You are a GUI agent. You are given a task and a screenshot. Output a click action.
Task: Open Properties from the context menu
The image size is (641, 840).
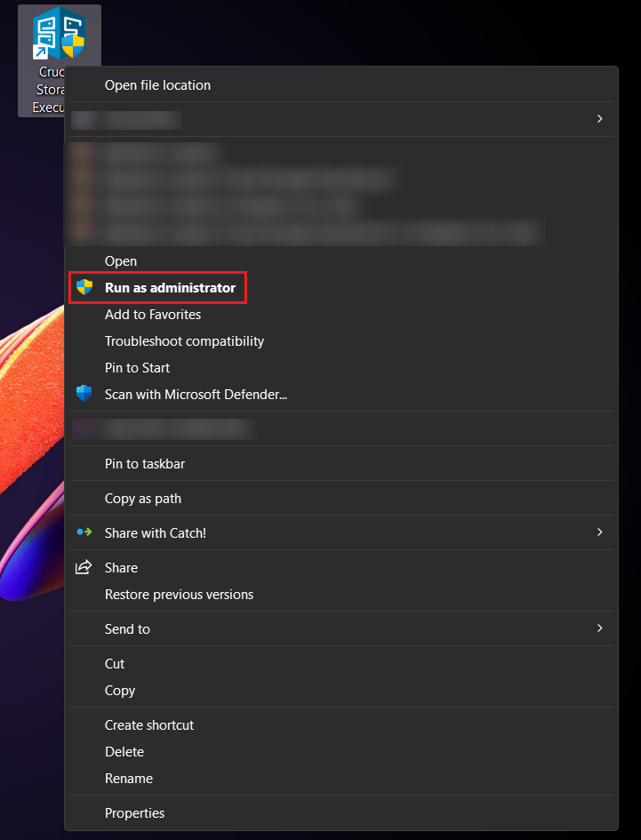[341, 813]
